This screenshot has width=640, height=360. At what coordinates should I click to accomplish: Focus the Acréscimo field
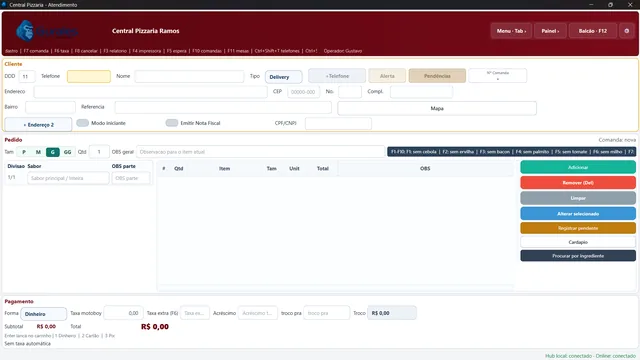(x=258, y=313)
